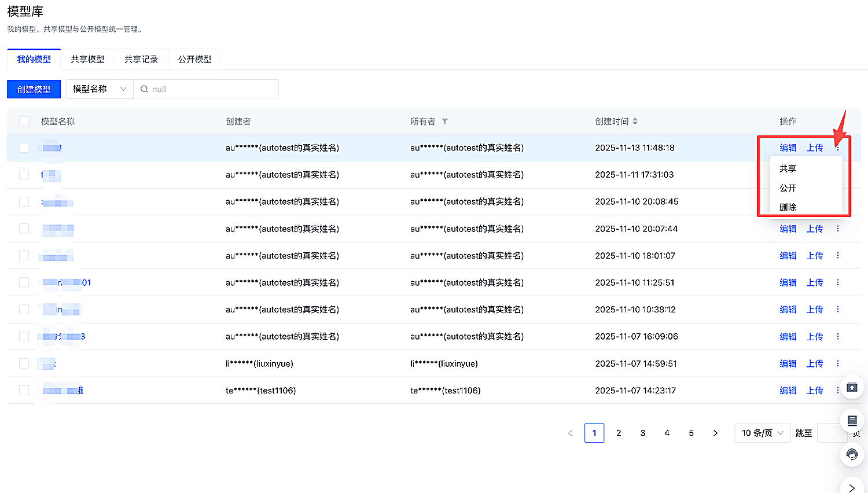Click the floating upload icon button

coord(852,387)
